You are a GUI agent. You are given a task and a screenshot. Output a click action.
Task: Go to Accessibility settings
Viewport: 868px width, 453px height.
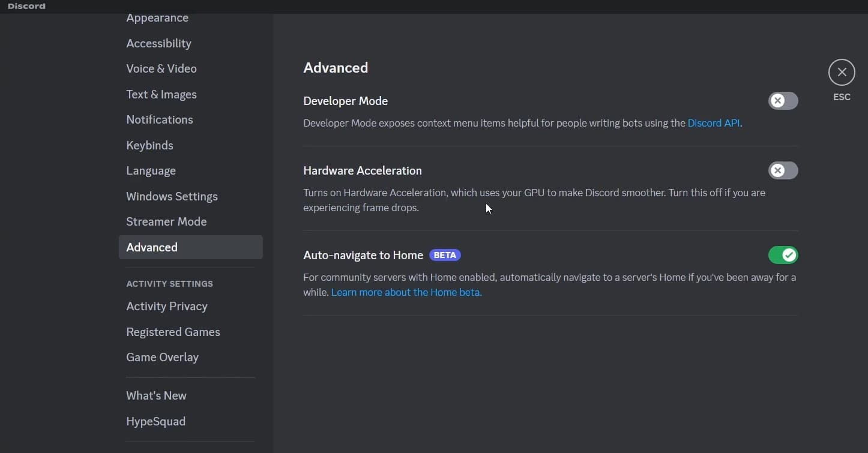tap(158, 43)
